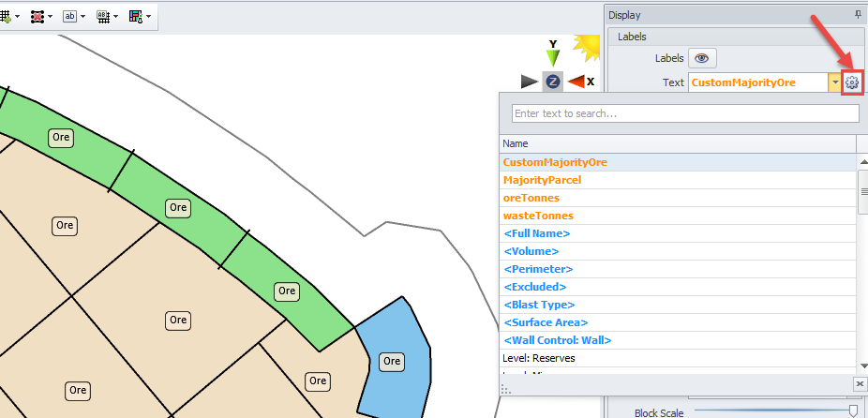This screenshot has width=868, height=418.
Task: Choose the oreTonnes list entry
Action: click(531, 198)
